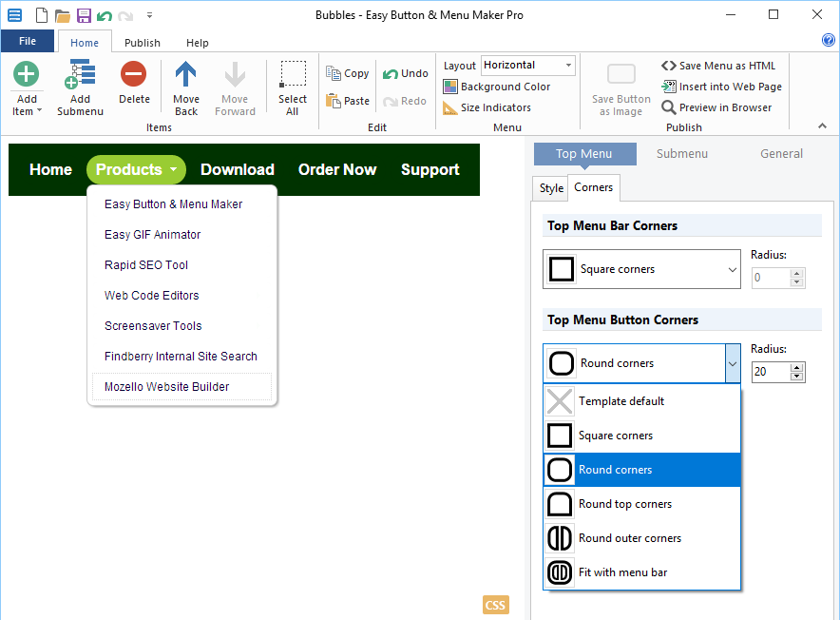840x620 pixels.
Task: Click the Add Submenu icon
Action: click(80, 75)
